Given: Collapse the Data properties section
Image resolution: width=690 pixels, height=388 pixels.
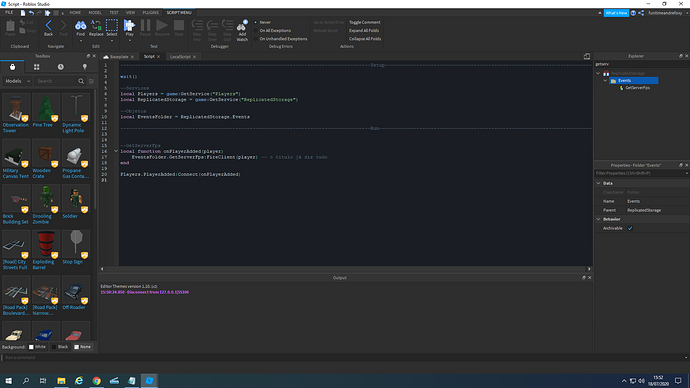Looking at the screenshot, I should pyautogui.click(x=598, y=183).
